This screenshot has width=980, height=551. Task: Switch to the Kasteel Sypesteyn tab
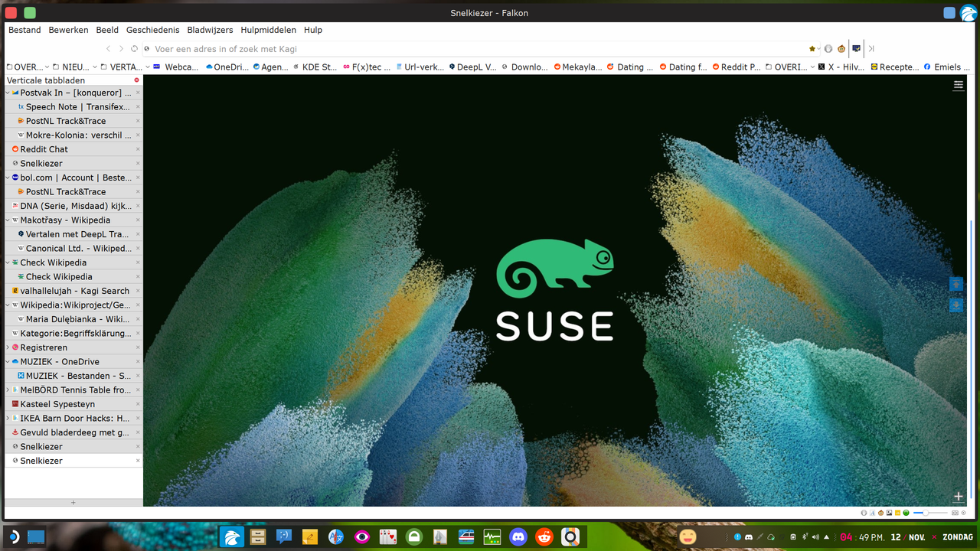[x=73, y=404]
